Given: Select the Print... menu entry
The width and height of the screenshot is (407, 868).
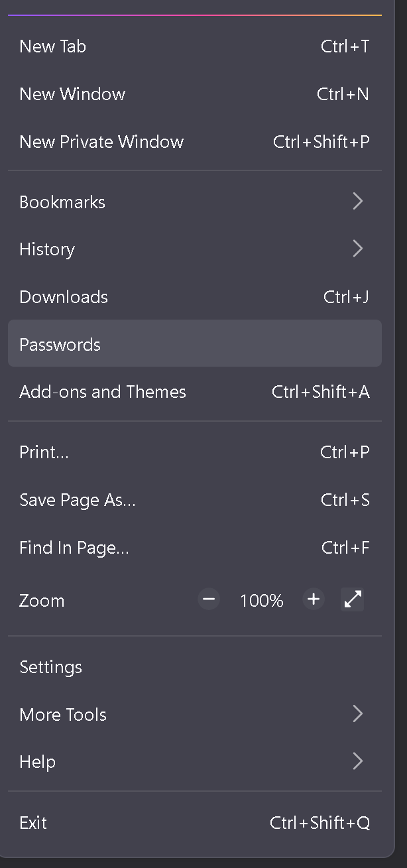Looking at the screenshot, I should tap(195, 452).
